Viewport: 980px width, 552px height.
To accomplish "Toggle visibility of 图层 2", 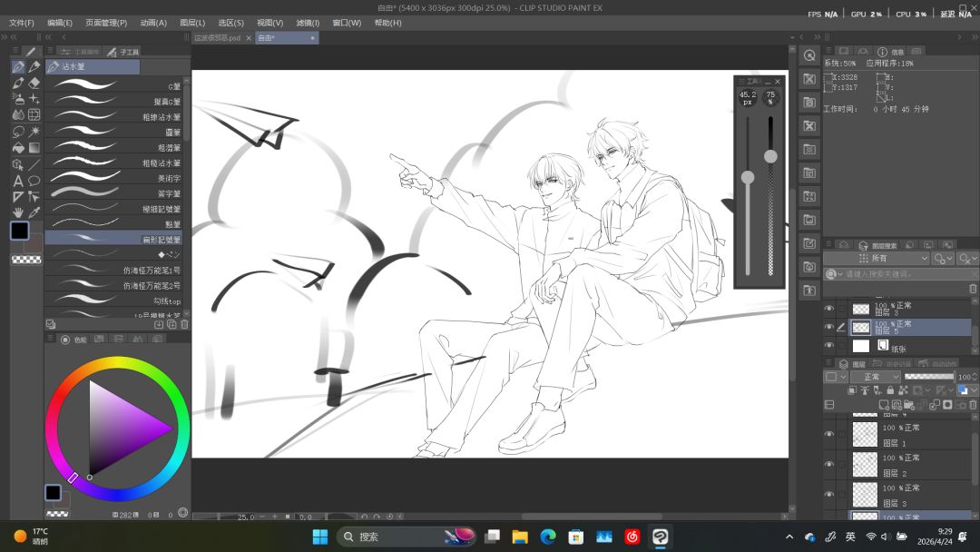I will point(829,464).
